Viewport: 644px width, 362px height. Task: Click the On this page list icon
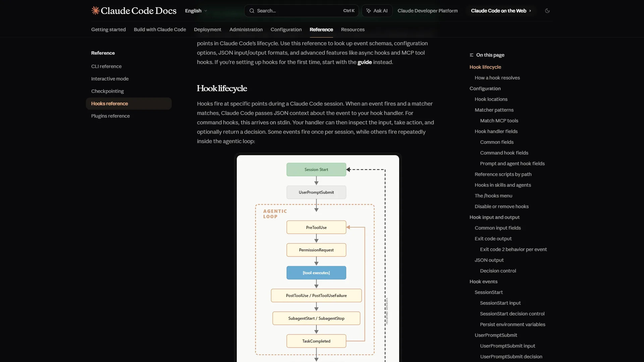[472, 55]
